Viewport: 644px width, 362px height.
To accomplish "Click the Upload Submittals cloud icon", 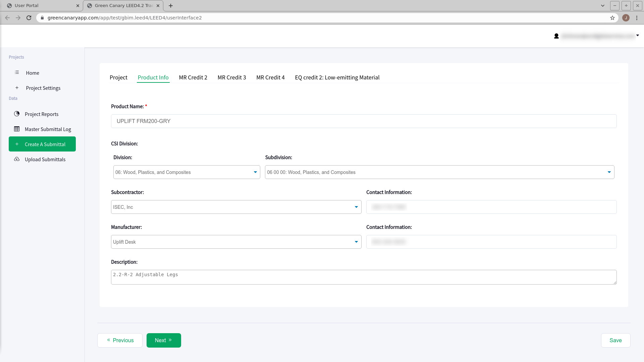I will [x=17, y=159].
